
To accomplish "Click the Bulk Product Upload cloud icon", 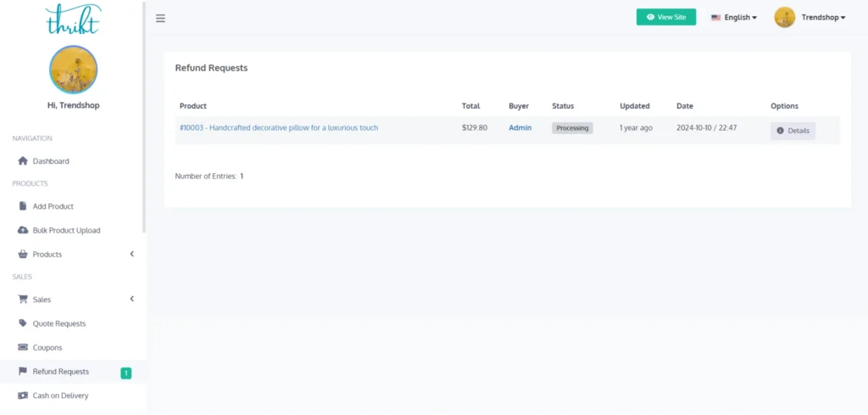I will pos(23,230).
